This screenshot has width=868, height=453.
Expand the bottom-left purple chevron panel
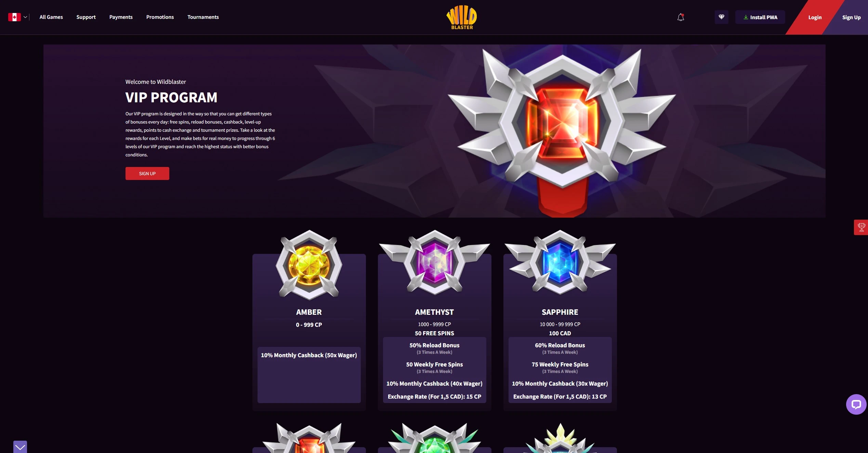click(x=20, y=447)
